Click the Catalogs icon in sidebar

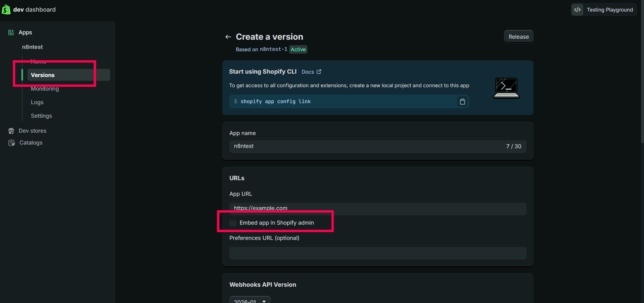(12, 143)
